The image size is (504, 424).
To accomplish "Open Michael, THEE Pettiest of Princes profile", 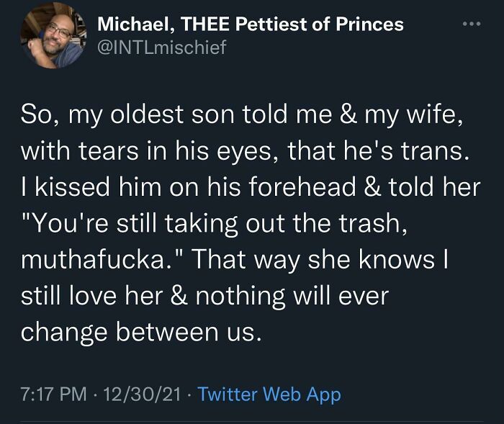I will tap(251, 24).
